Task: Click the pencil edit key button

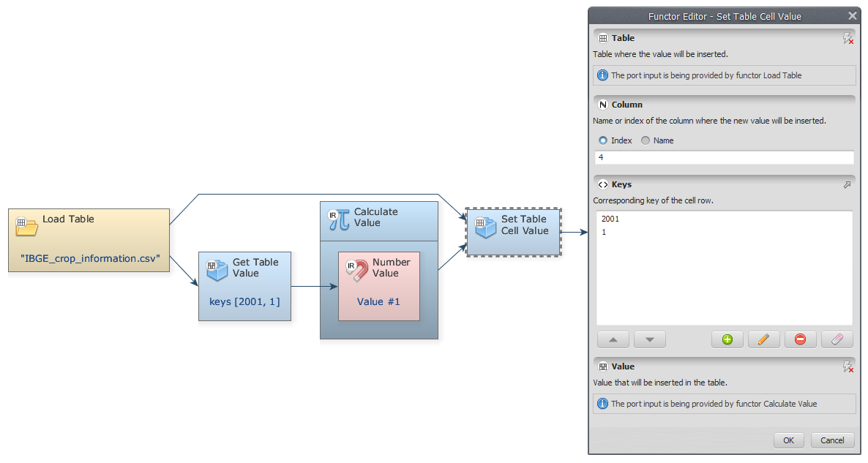Action: (763, 339)
